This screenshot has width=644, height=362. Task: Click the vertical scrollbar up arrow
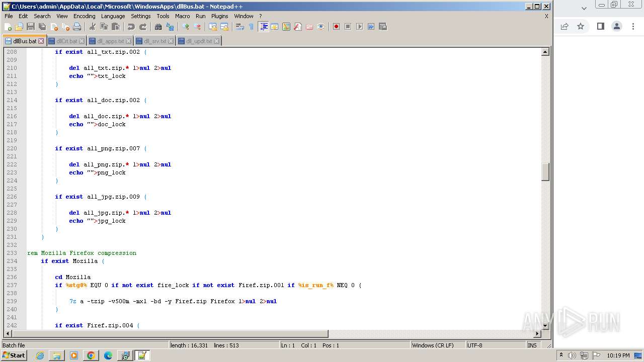[545, 52]
